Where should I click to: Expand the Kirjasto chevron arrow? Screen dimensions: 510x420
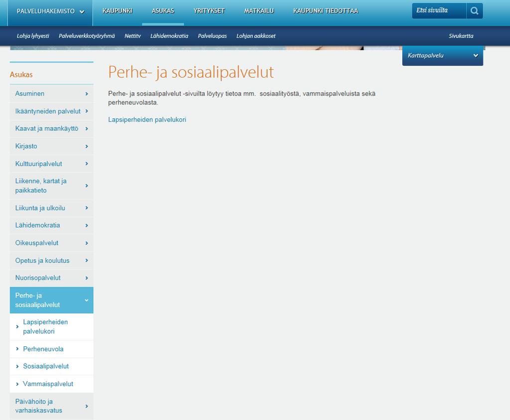87,146
